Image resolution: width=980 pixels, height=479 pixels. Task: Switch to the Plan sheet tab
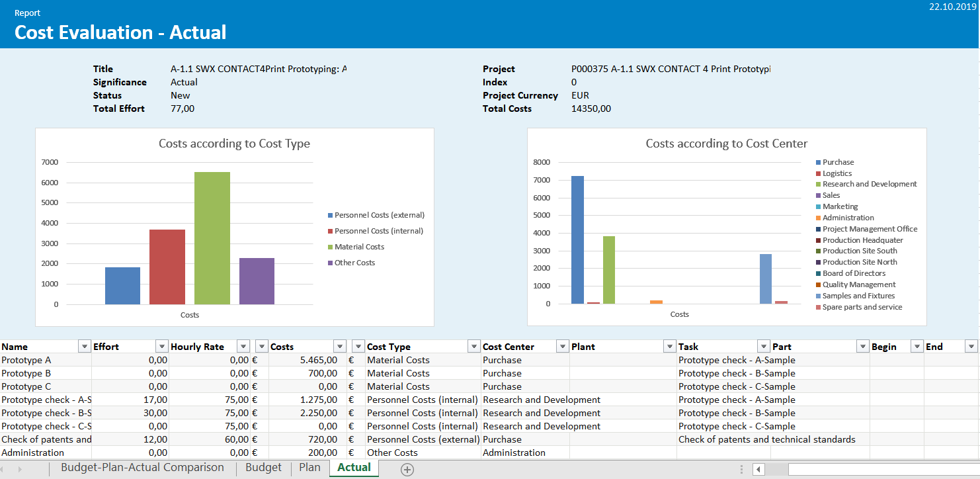(x=309, y=467)
